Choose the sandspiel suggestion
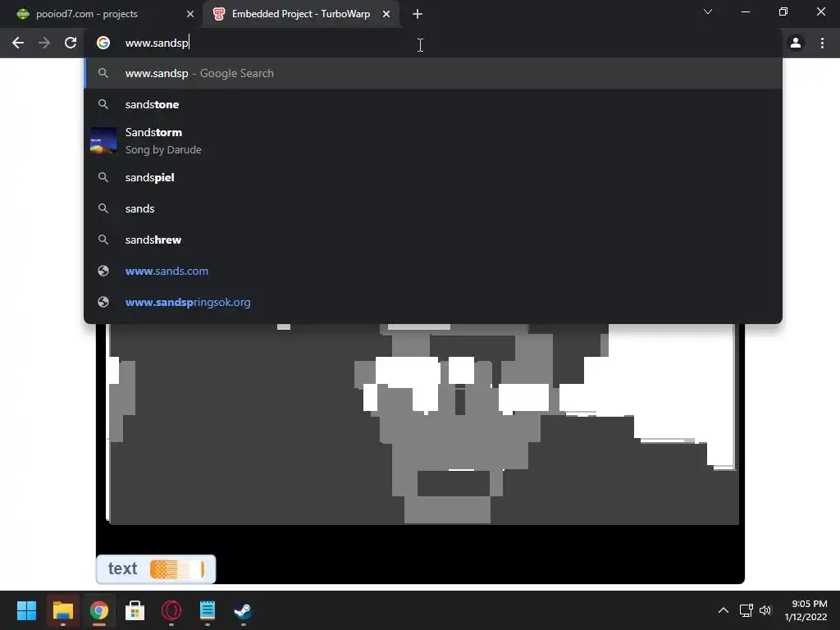Image resolution: width=840 pixels, height=630 pixels. coord(433,177)
